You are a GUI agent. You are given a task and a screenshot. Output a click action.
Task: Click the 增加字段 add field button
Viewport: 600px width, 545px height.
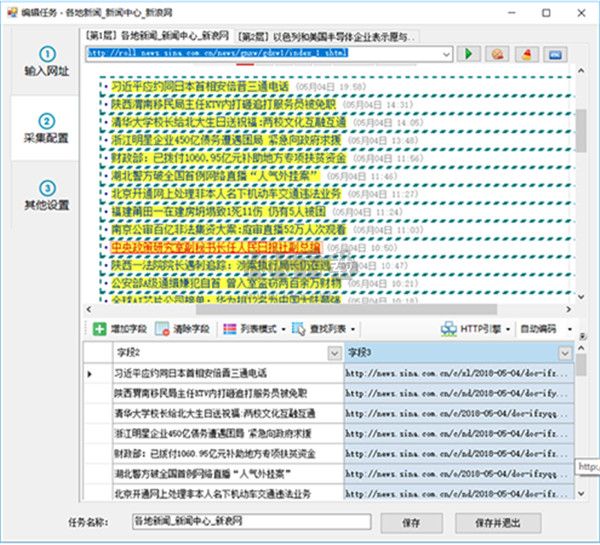[120, 328]
